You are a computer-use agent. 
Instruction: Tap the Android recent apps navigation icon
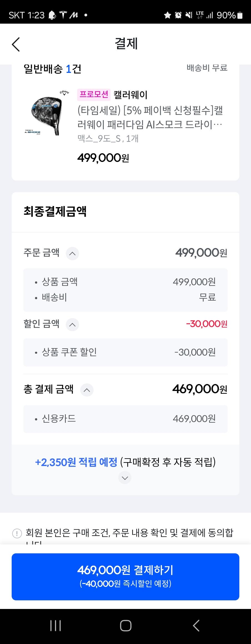(x=56, y=626)
